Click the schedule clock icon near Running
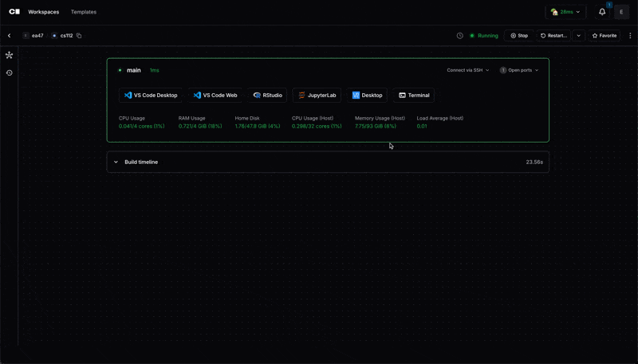The height and width of the screenshot is (364, 638). 459,36
